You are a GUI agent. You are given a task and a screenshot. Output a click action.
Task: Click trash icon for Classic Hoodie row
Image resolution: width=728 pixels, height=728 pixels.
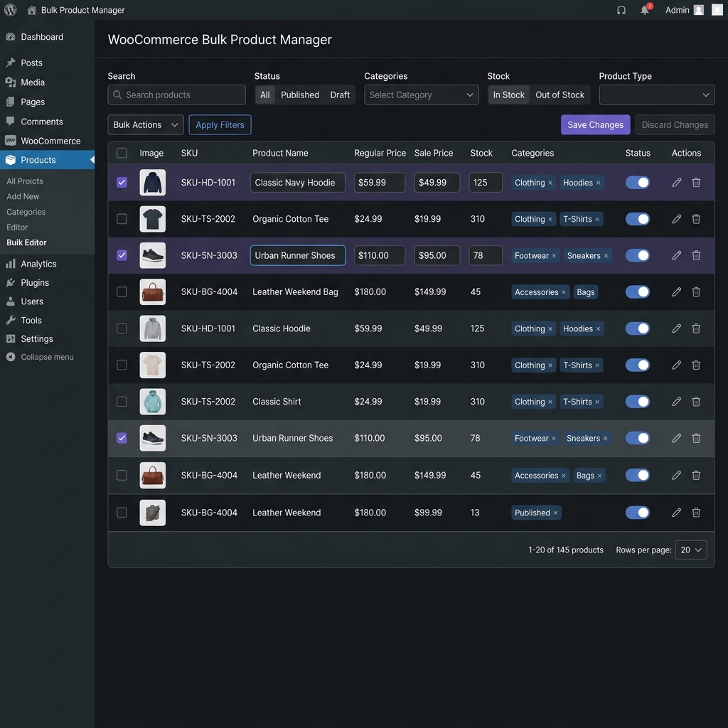point(696,328)
